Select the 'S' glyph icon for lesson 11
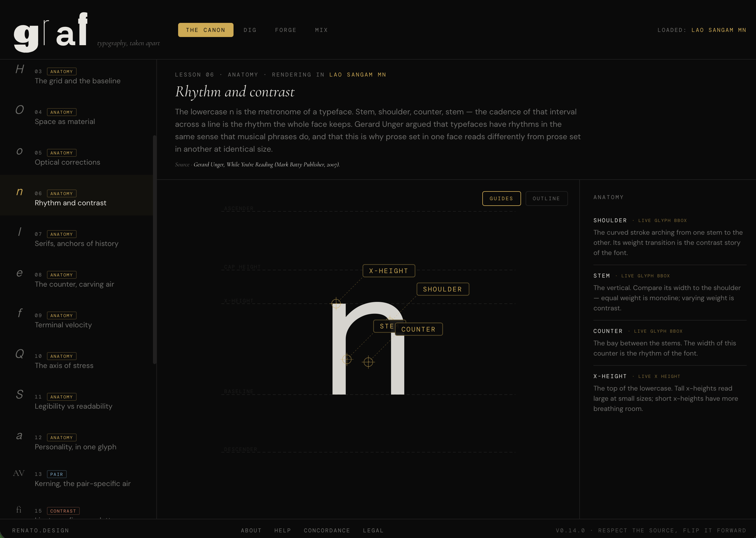 tap(20, 395)
